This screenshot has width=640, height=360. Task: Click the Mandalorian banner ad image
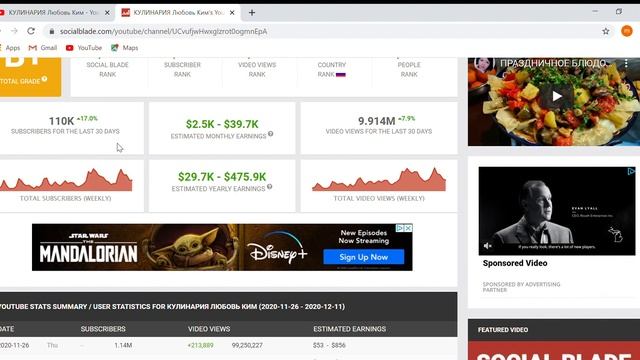[222, 247]
